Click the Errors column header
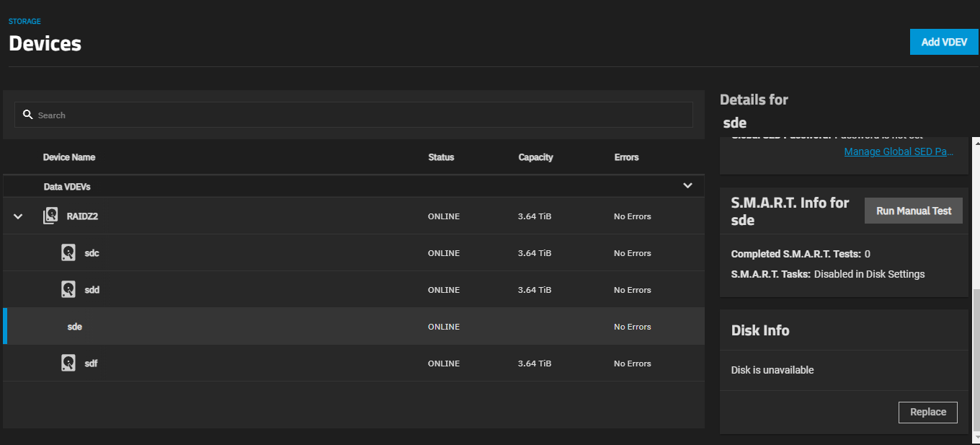Screen dimensions: 980x445 tap(626, 157)
